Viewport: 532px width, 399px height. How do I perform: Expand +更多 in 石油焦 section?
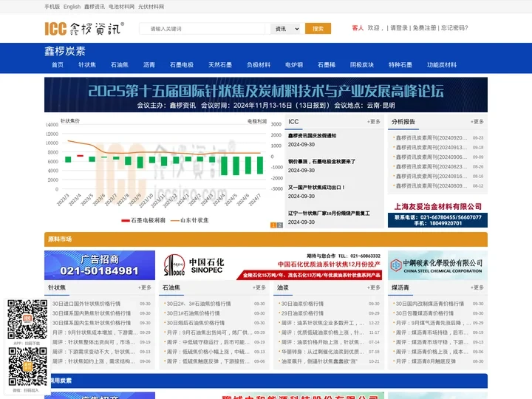(x=259, y=287)
